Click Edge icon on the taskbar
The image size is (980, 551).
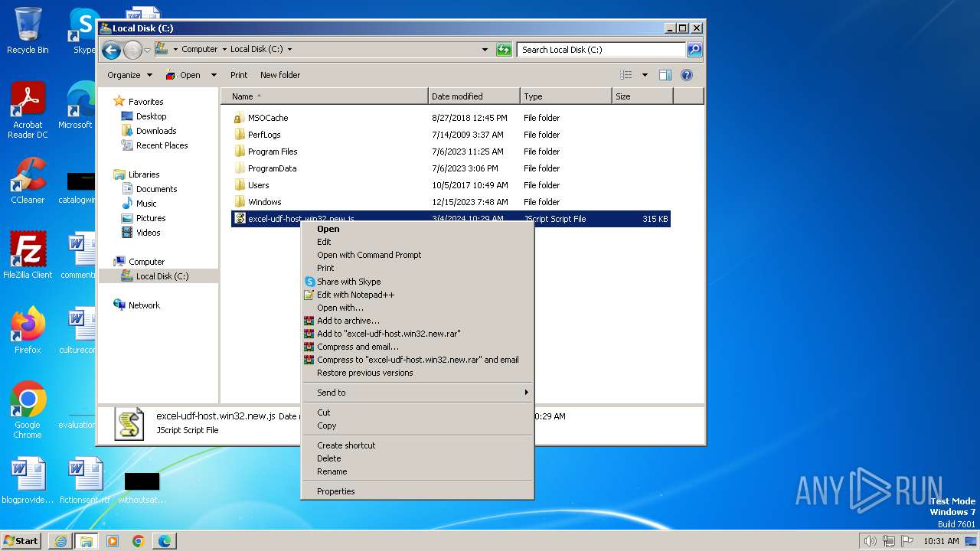coord(165,541)
